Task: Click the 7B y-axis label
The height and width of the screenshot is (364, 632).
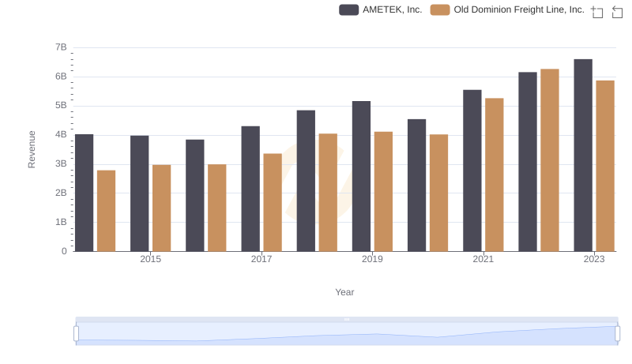Action: point(61,47)
